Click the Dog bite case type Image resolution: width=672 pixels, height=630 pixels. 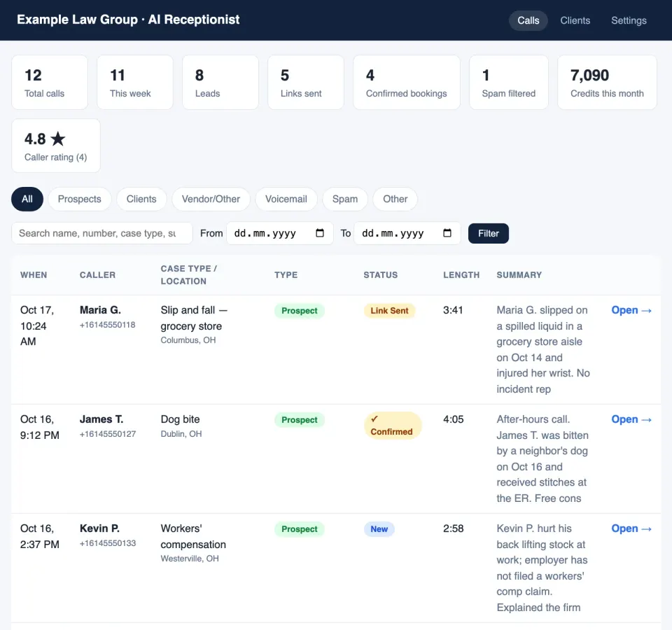click(180, 419)
